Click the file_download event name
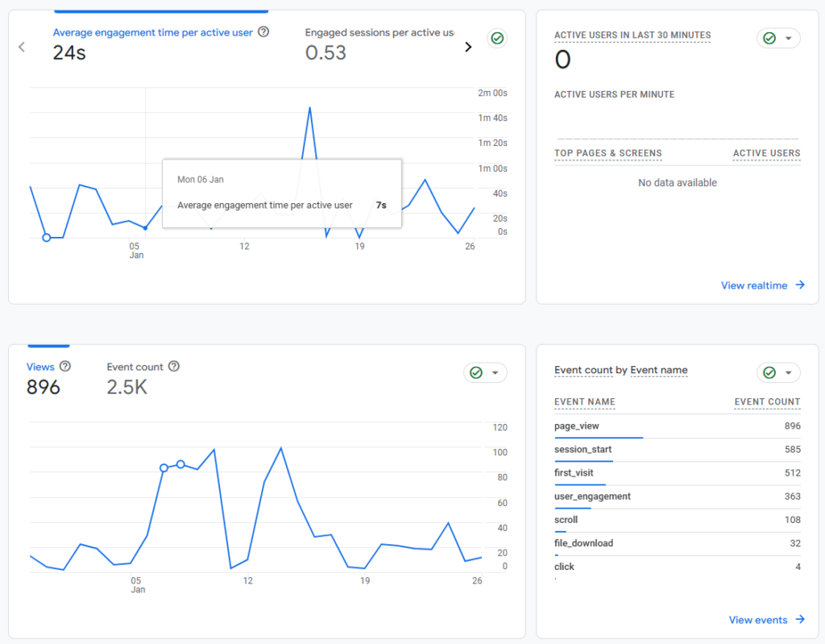This screenshot has width=825, height=644. pyautogui.click(x=583, y=543)
